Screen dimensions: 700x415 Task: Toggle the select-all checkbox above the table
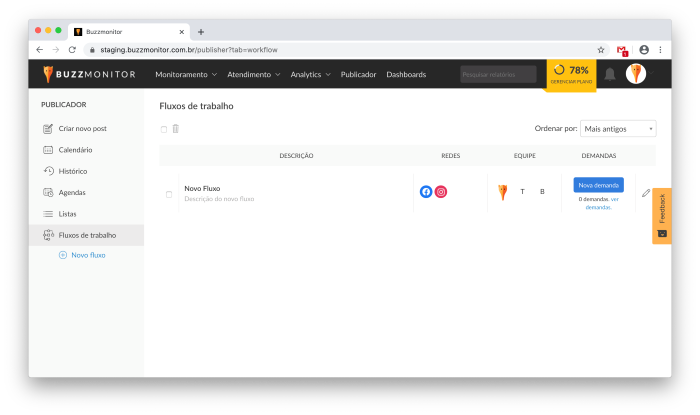click(x=164, y=129)
